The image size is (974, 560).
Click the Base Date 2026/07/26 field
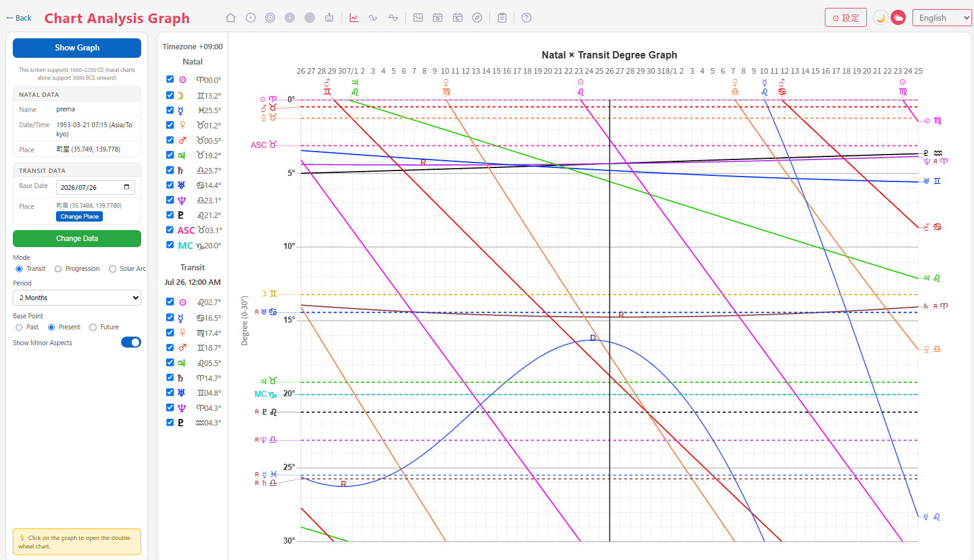point(96,187)
